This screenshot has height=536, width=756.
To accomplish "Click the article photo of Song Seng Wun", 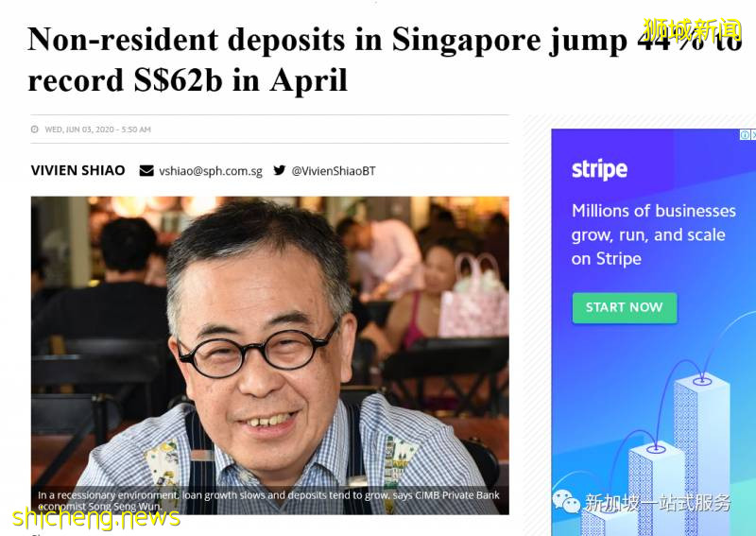I will [x=270, y=354].
